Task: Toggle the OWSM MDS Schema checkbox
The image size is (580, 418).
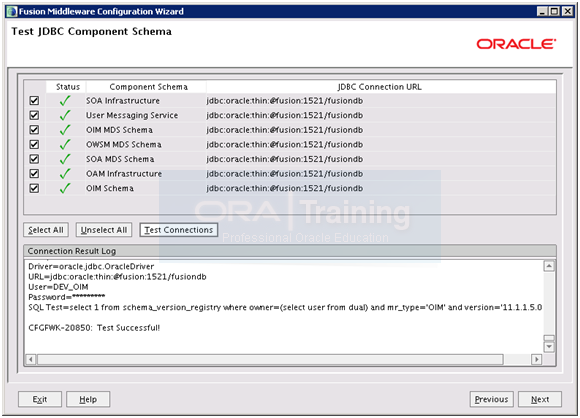Action: coord(34,144)
